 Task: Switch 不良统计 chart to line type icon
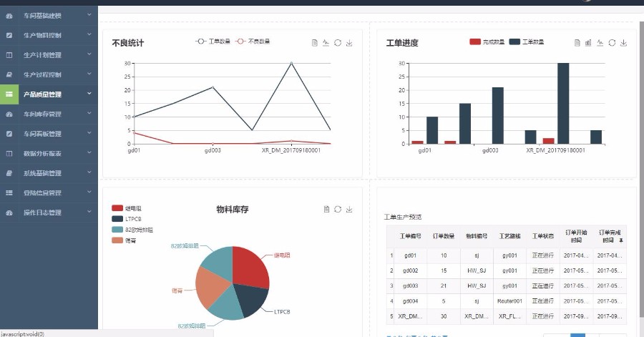[x=326, y=43]
